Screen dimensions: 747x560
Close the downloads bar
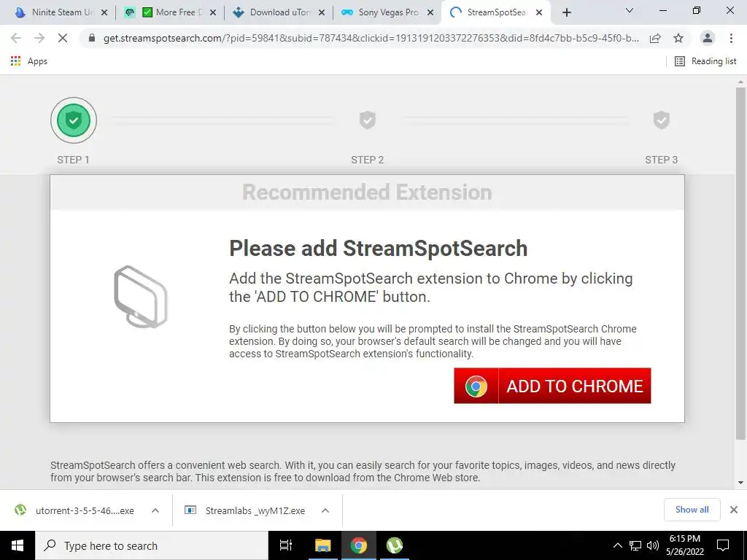pyautogui.click(x=734, y=510)
